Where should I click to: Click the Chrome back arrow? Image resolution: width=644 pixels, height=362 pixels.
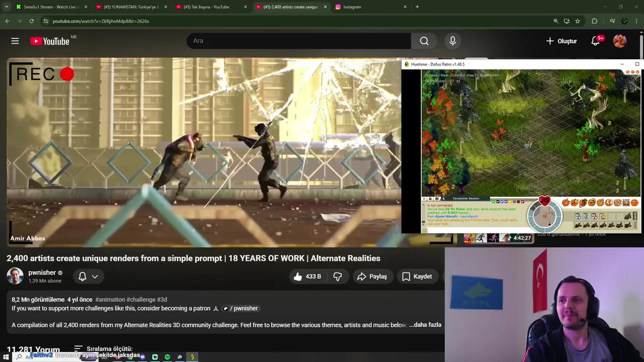pos(8,21)
